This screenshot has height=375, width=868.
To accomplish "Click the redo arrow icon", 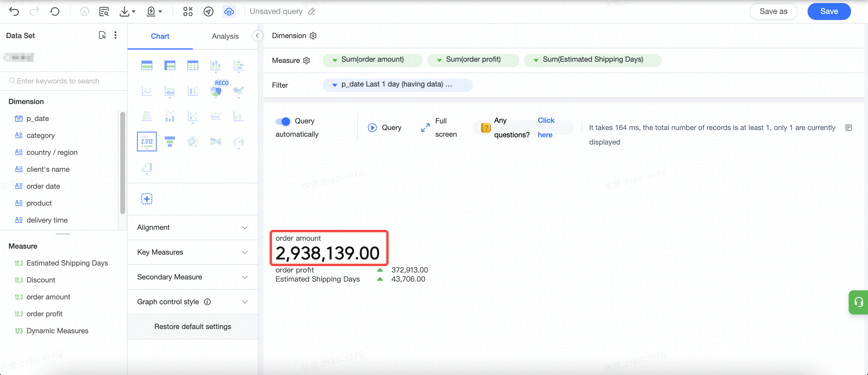I will pos(34,11).
